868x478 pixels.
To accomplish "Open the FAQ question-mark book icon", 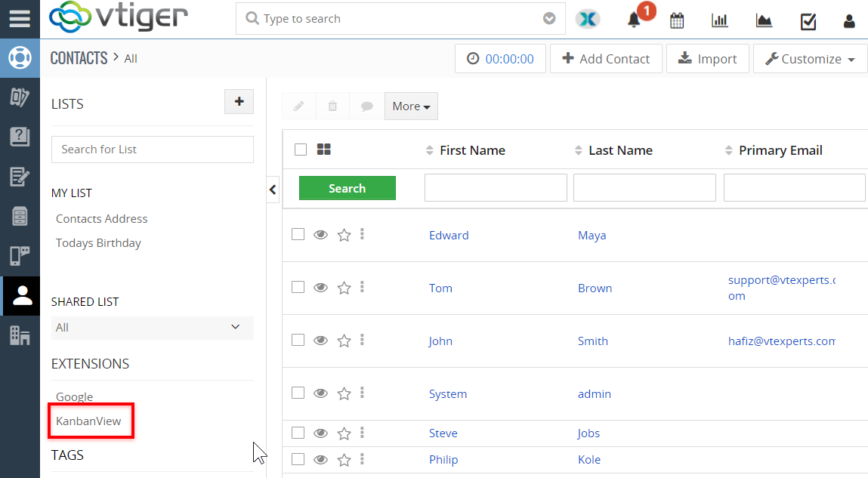I will (x=20, y=137).
